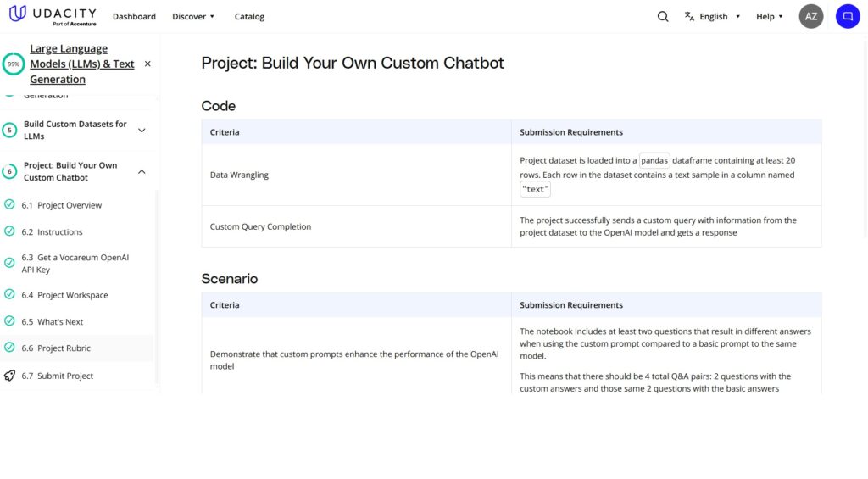Click the 99% course progress ring
Viewport: 868px width, 479px height.
click(x=14, y=64)
